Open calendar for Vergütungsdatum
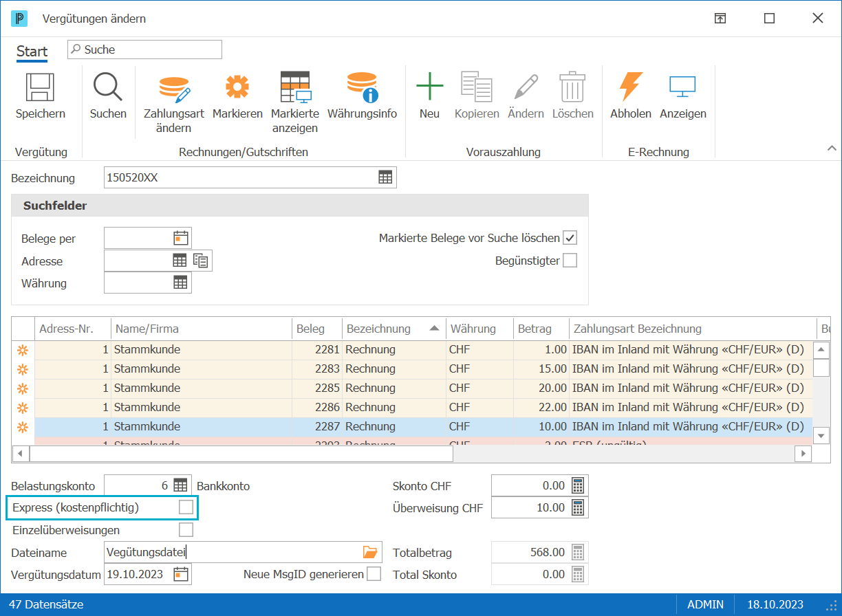 click(181, 574)
